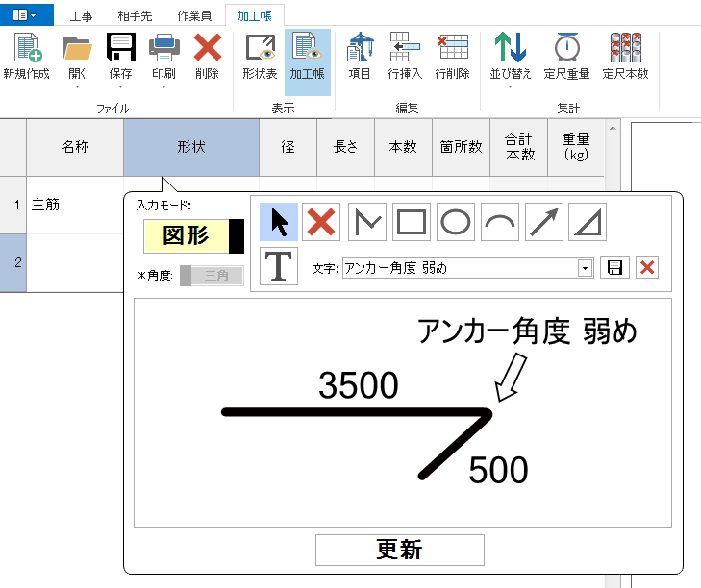Toggle the 三角 angle switch
701x588 pixels.
point(212,277)
